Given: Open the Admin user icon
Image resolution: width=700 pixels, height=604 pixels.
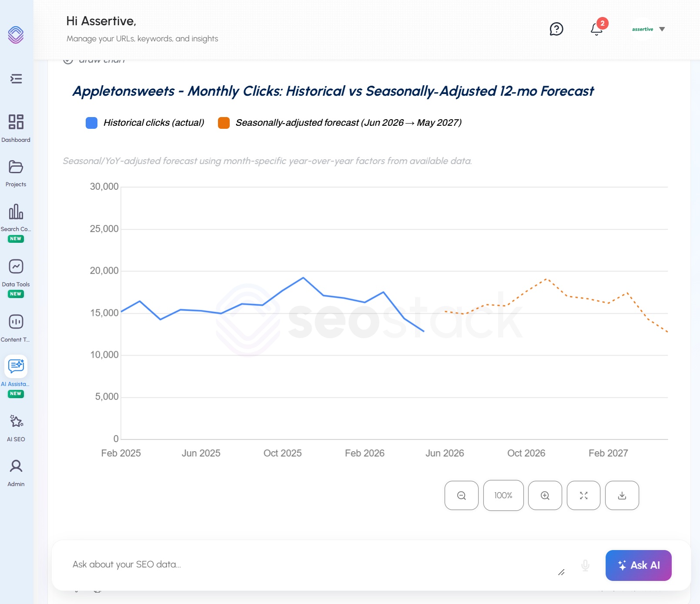Looking at the screenshot, I should (x=16, y=466).
